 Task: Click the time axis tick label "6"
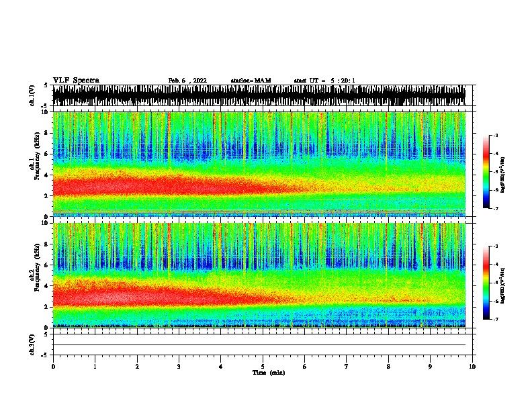point(305,366)
